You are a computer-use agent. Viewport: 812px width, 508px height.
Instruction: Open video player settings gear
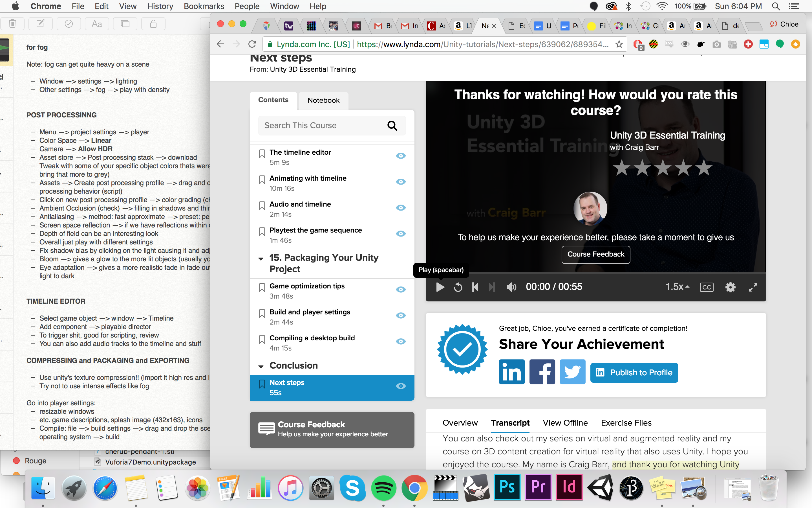[x=731, y=287]
